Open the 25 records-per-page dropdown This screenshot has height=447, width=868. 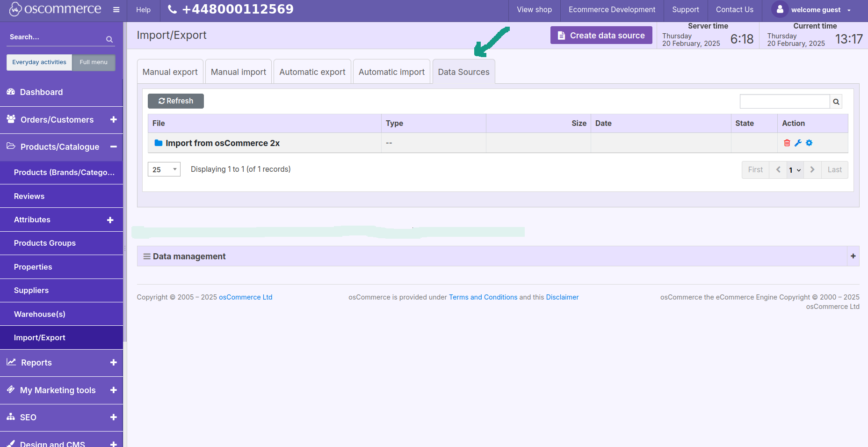point(164,169)
